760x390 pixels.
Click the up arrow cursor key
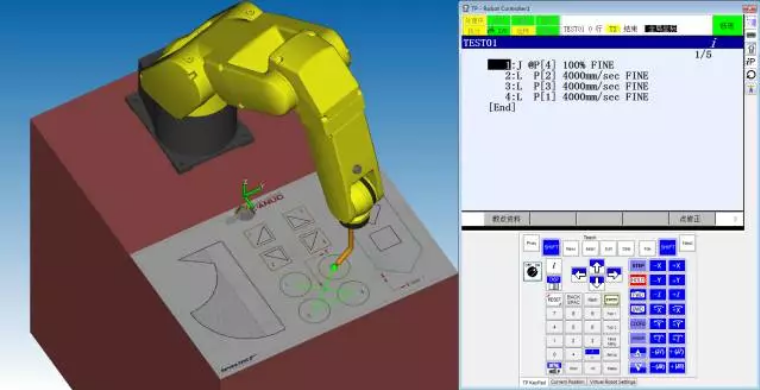point(597,266)
